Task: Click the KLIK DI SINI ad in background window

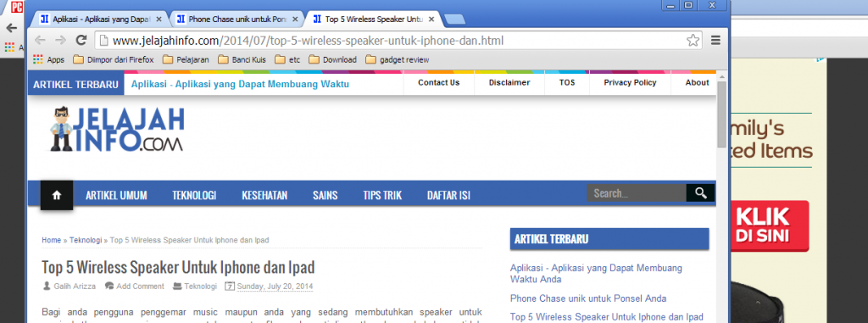Action: (x=770, y=226)
